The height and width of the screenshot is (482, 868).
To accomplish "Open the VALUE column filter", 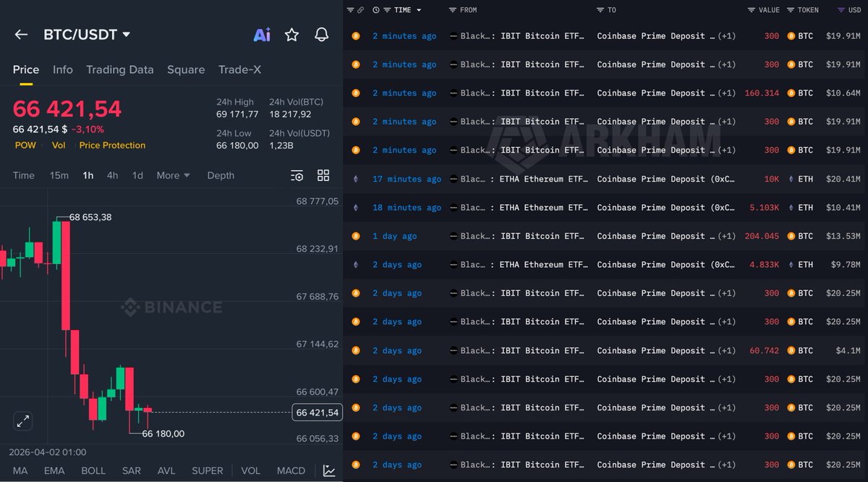I will click(x=752, y=10).
